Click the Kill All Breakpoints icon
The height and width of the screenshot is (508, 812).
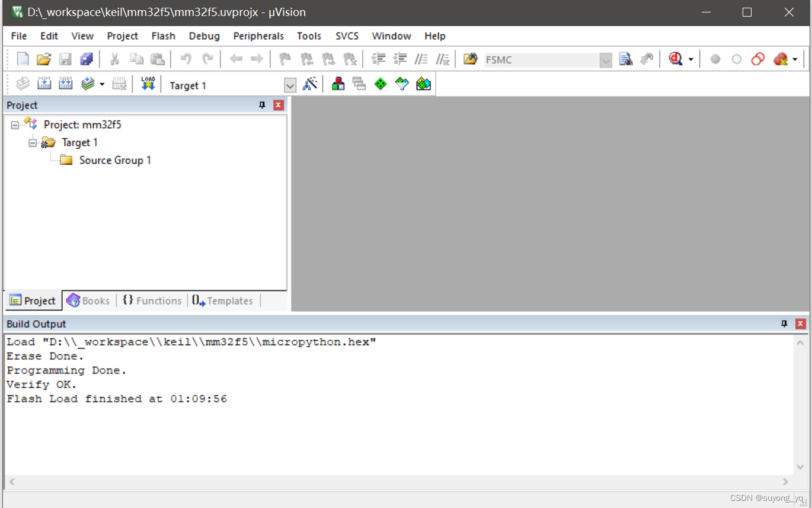[781, 59]
